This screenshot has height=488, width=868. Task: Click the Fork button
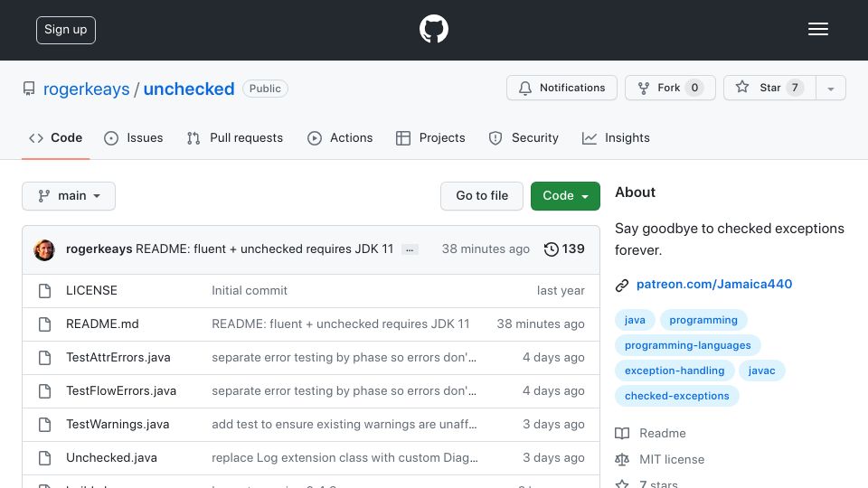coord(670,88)
